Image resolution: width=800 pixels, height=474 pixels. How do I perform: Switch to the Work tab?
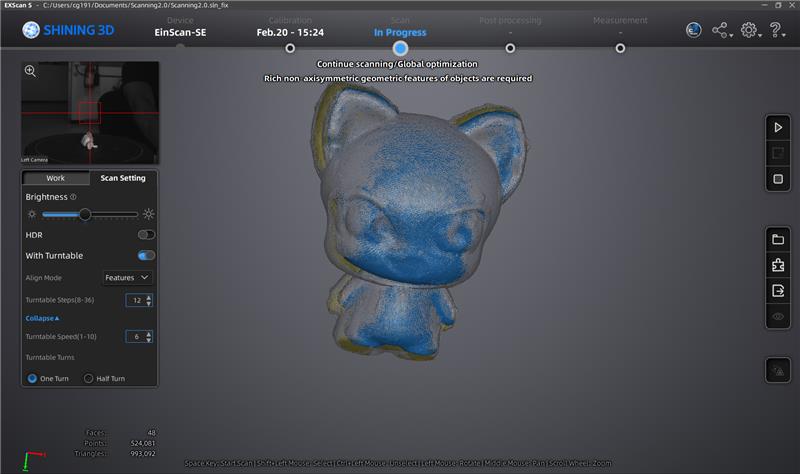[56, 178]
